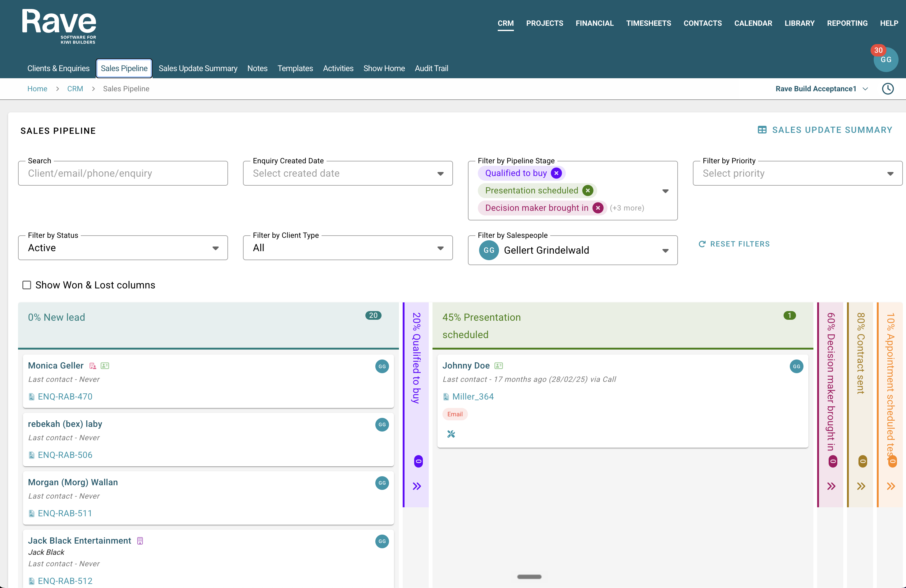The image size is (906, 588).
Task: Expand the 60% Decision maker brought in column
Action: (x=831, y=486)
